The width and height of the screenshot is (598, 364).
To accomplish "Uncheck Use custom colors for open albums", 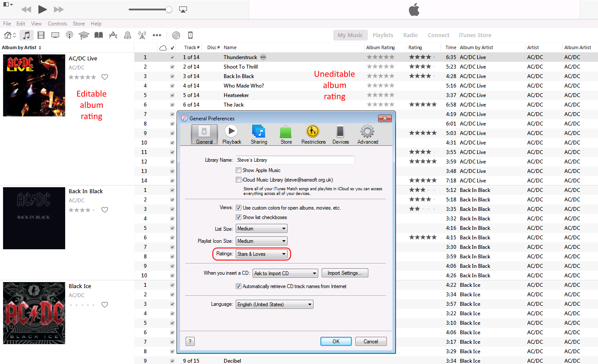I will (x=238, y=208).
